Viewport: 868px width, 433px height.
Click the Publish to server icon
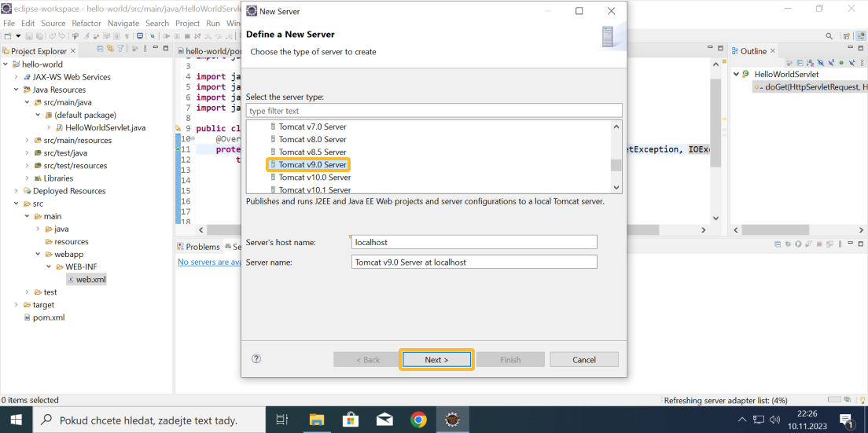(x=829, y=244)
